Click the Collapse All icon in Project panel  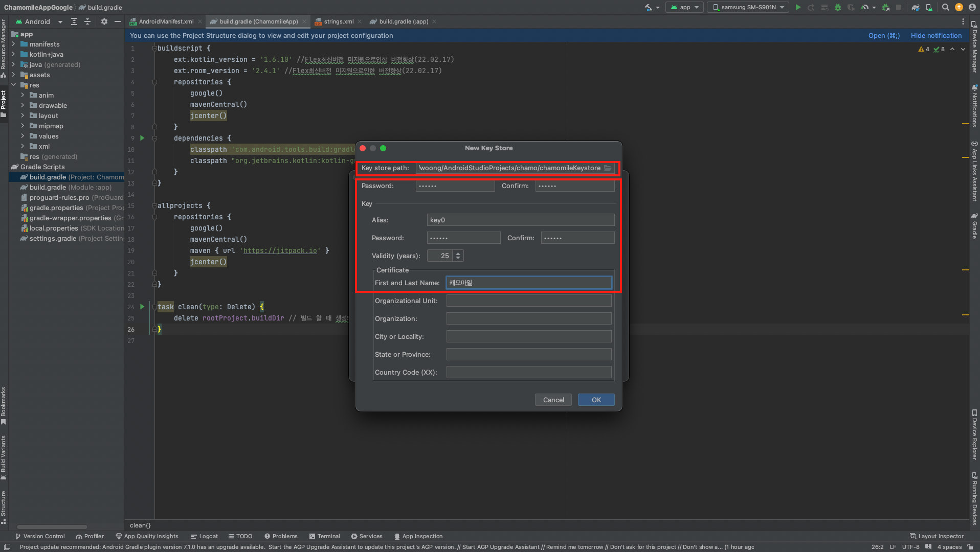(x=87, y=21)
